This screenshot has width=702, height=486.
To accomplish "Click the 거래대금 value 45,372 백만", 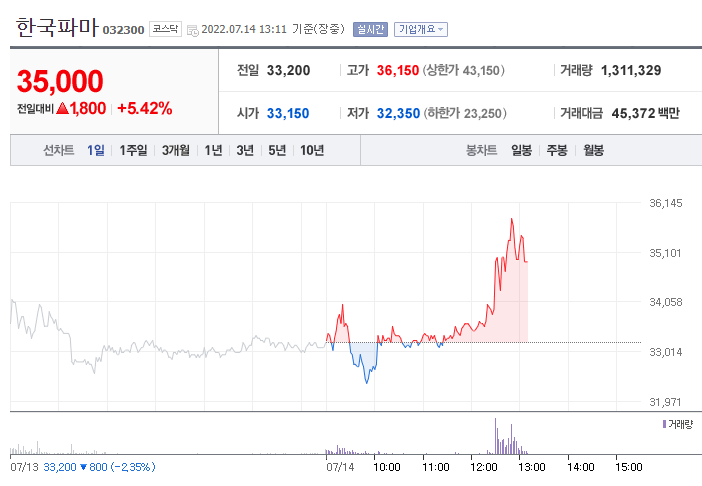I will tap(646, 113).
